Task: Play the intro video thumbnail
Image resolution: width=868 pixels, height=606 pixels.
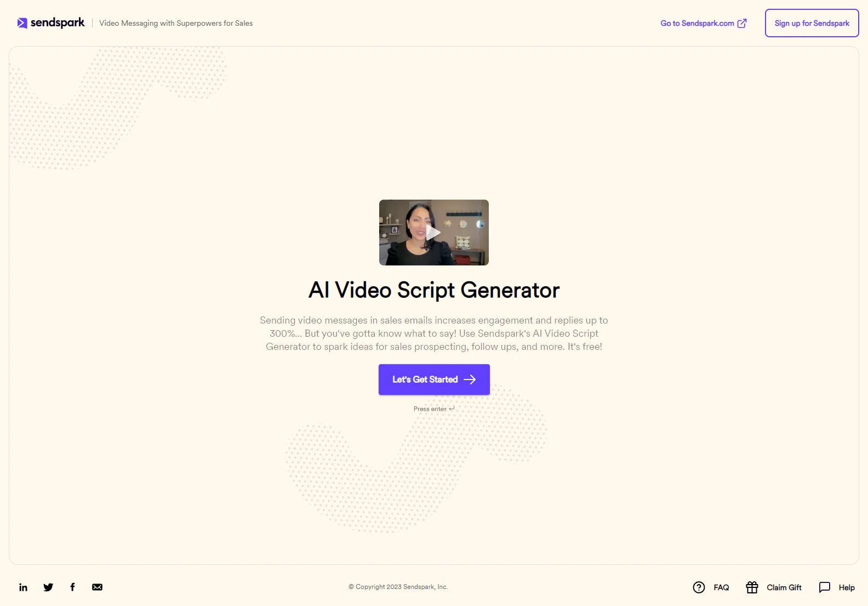Action: (x=433, y=233)
